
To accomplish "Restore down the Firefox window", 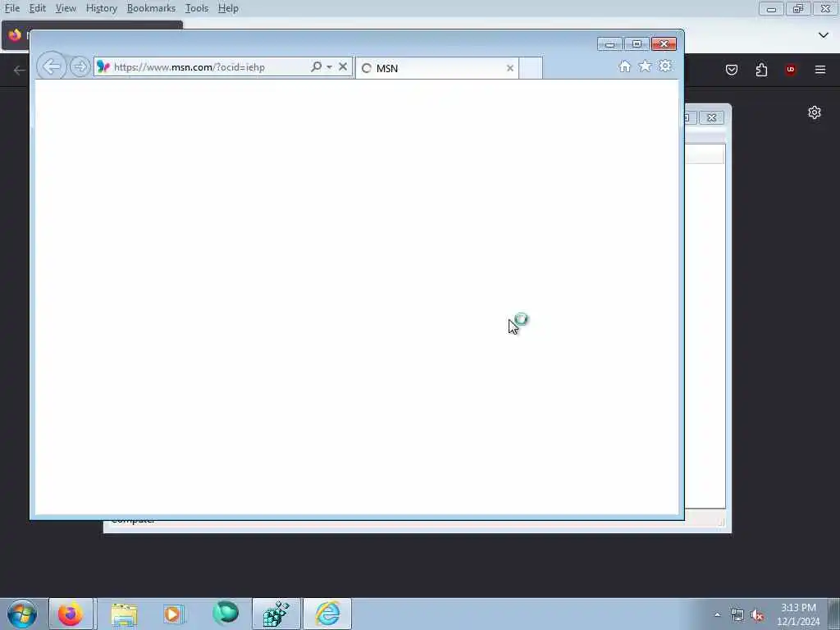I will pyautogui.click(x=798, y=8).
